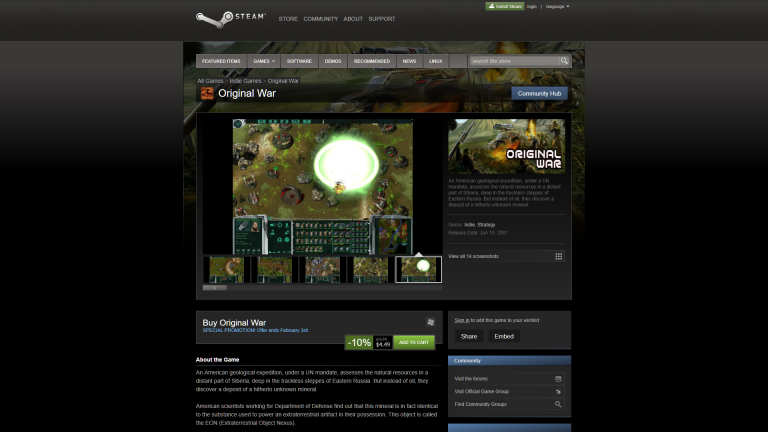Select the News tab
This screenshot has height=432, width=768.
(x=409, y=61)
